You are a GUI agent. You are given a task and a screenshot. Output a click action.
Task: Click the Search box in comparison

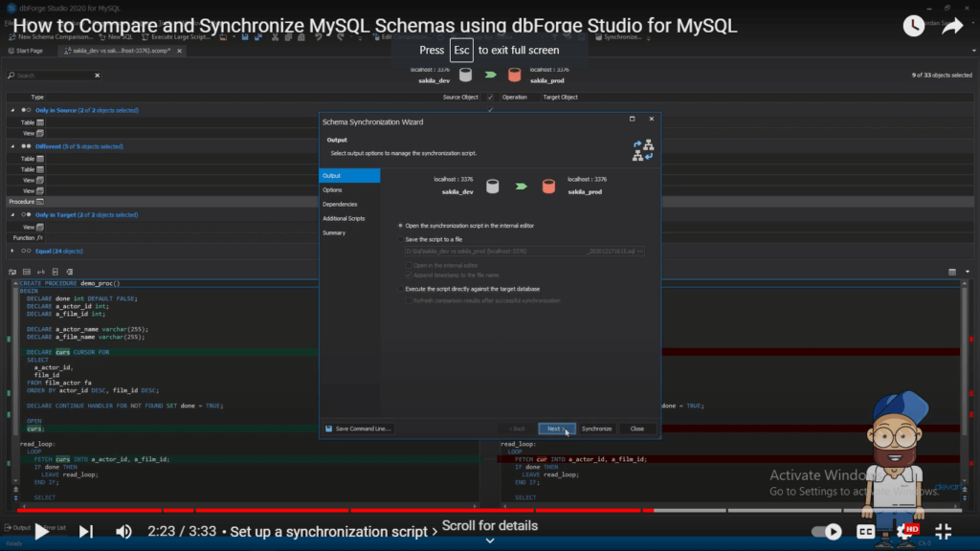tap(54, 76)
